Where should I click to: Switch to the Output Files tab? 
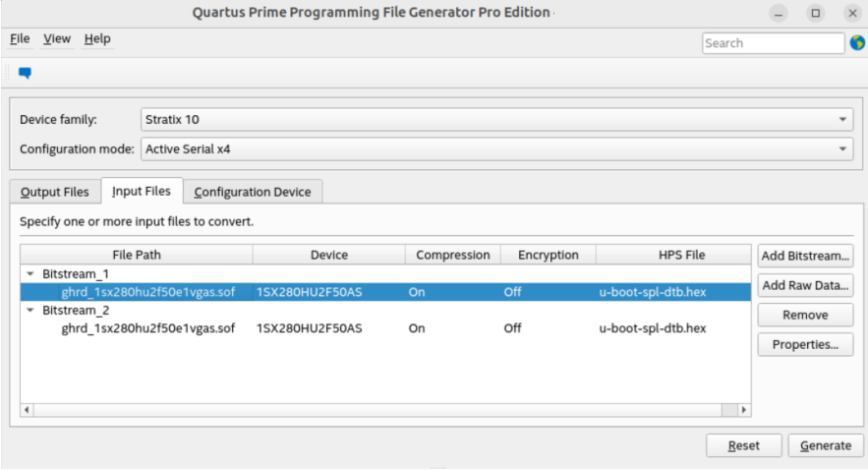(x=55, y=192)
